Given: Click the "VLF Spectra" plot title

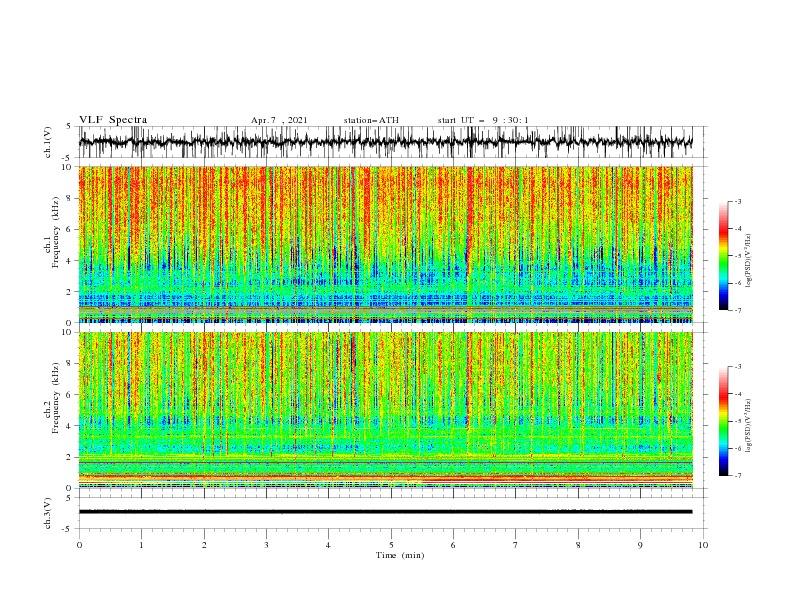Looking at the screenshot, I should click(113, 120).
